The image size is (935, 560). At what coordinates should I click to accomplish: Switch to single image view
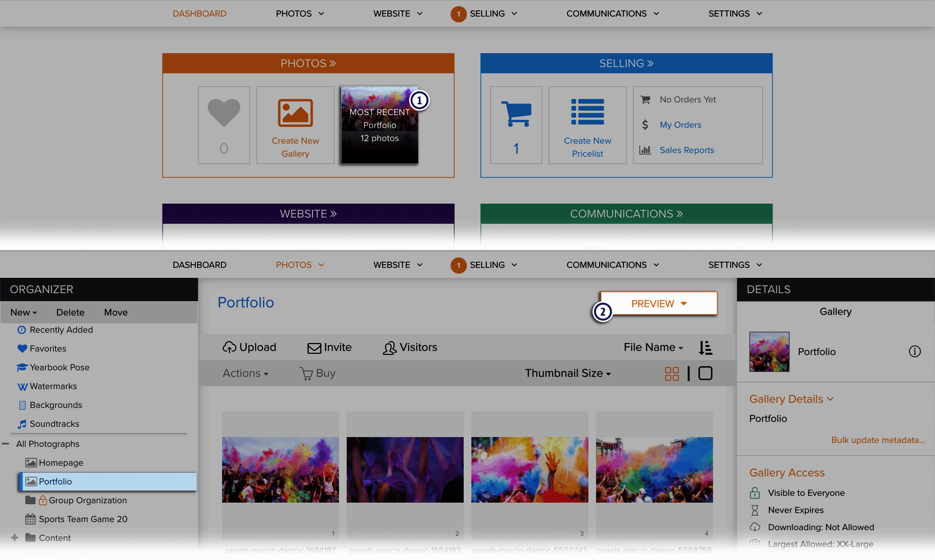[705, 373]
